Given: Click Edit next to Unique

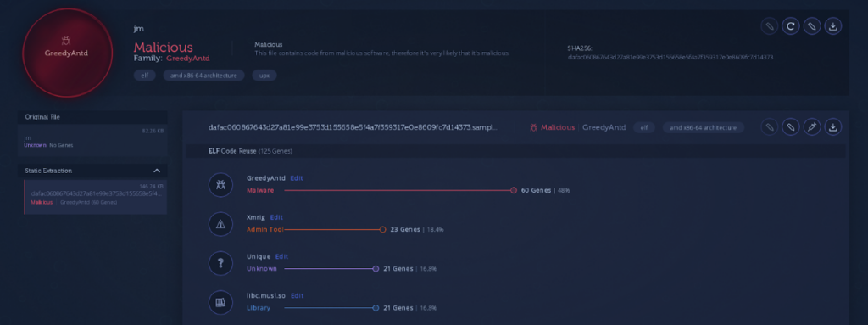Looking at the screenshot, I should [281, 257].
